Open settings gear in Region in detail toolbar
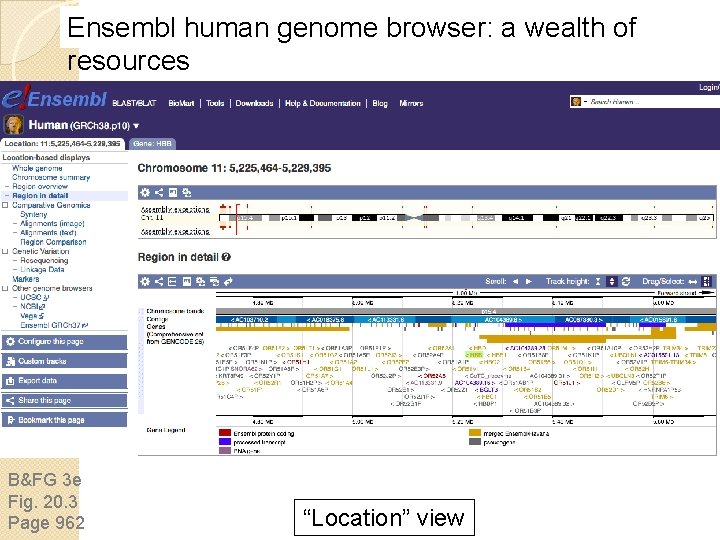 point(145,281)
